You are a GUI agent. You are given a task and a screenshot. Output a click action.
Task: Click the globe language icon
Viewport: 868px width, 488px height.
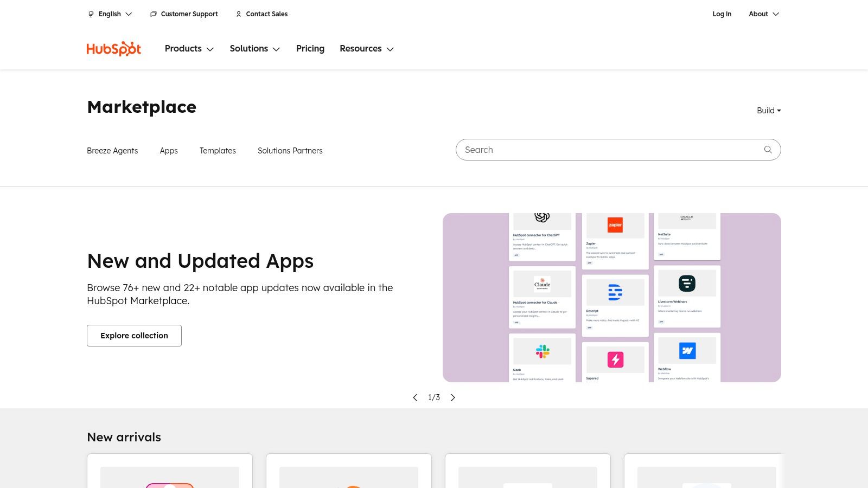90,14
